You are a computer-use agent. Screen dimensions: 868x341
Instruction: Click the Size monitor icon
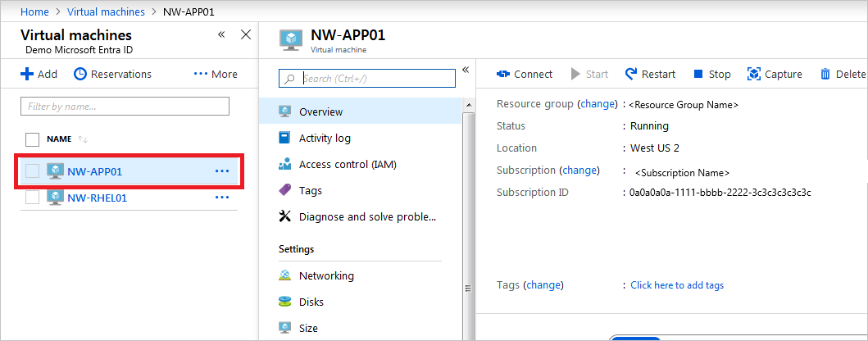coord(285,328)
